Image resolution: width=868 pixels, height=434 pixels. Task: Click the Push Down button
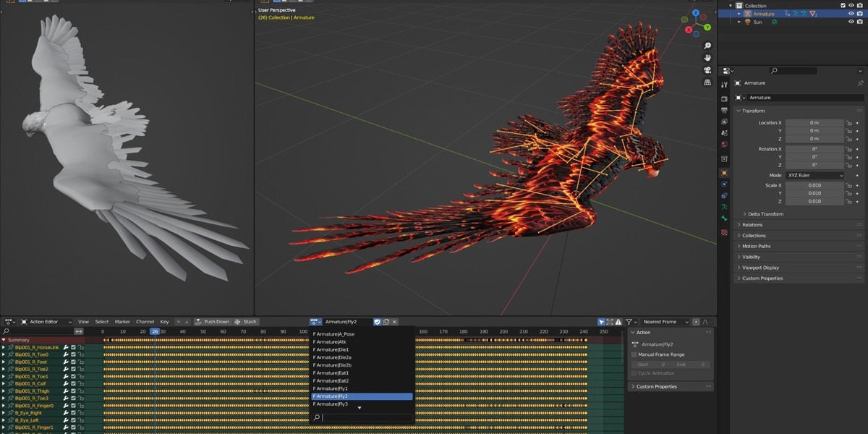click(x=211, y=322)
